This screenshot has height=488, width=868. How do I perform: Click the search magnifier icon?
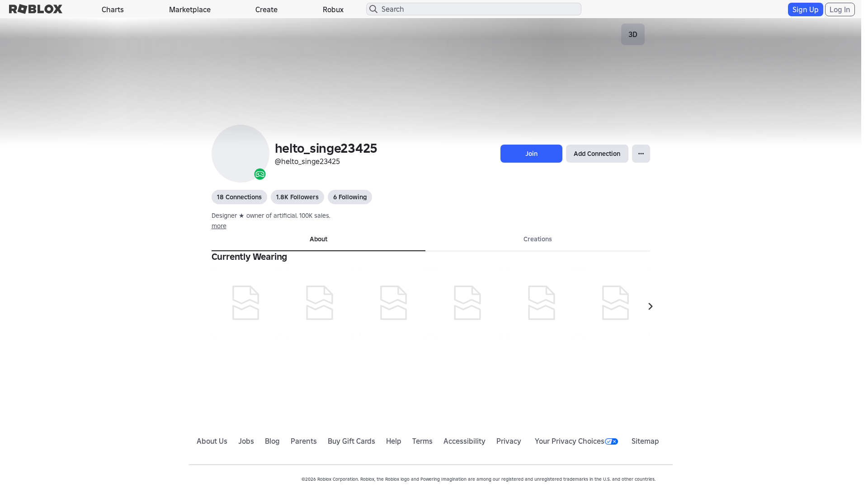[x=373, y=9]
